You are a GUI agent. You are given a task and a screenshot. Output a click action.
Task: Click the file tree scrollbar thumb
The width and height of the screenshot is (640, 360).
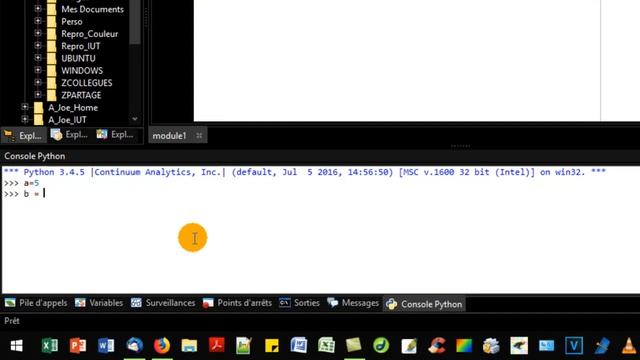tap(135, 22)
